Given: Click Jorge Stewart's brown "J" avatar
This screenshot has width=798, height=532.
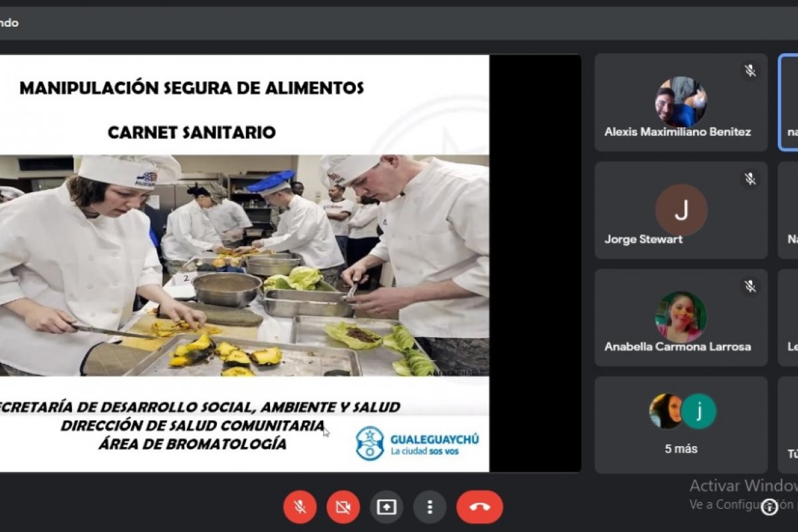Looking at the screenshot, I should [681, 210].
